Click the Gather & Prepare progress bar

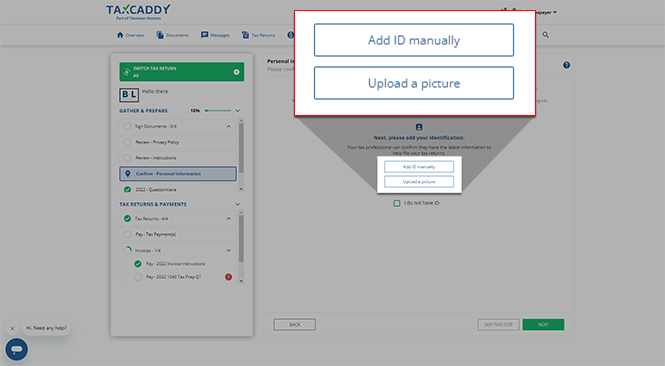[218, 111]
